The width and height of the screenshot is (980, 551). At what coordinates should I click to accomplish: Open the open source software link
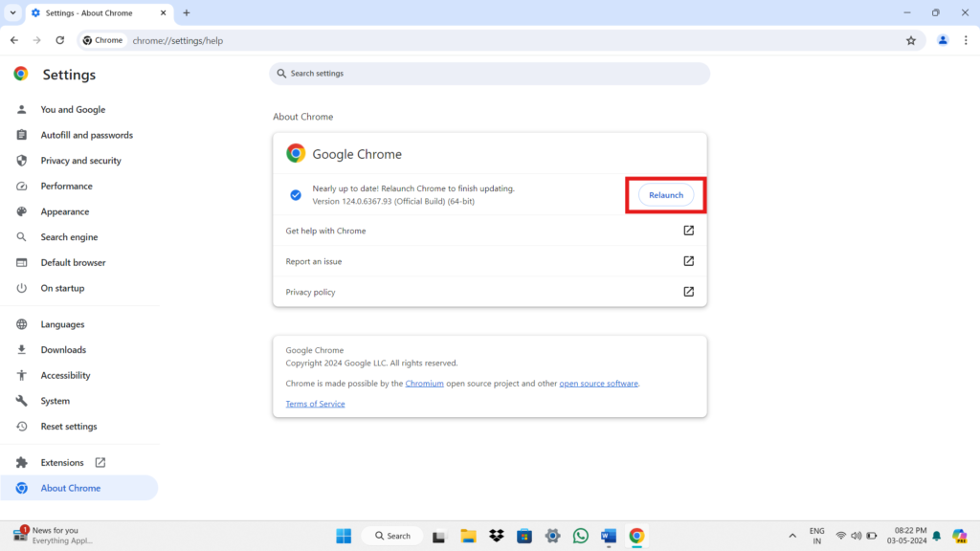click(x=599, y=384)
